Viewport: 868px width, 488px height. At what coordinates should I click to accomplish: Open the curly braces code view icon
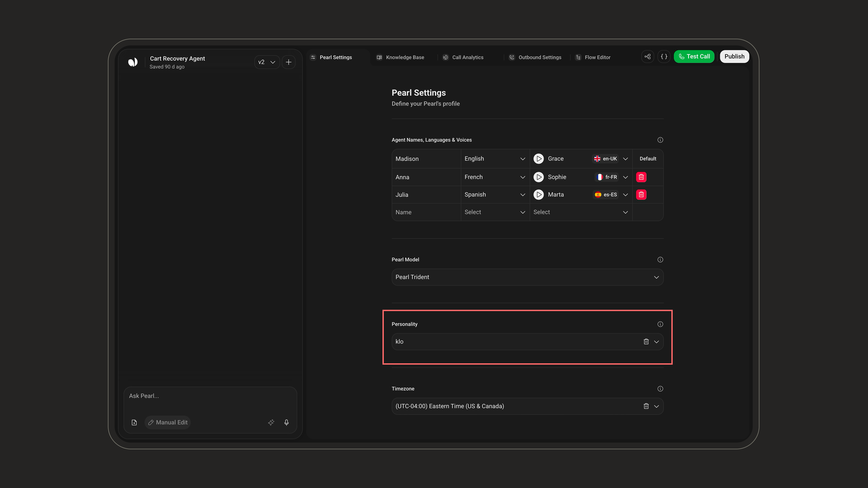tap(664, 57)
